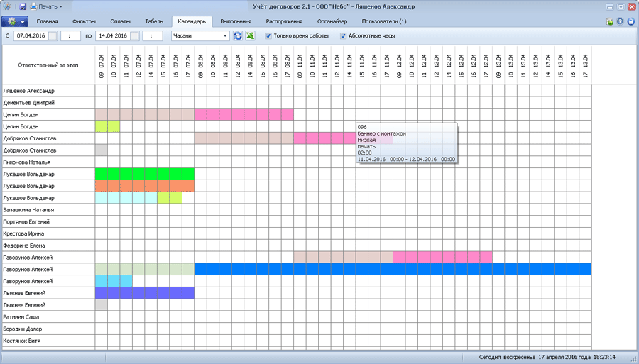Select row Федорина Елена
Viewport: 639px width, 364px height.
(x=48, y=246)
